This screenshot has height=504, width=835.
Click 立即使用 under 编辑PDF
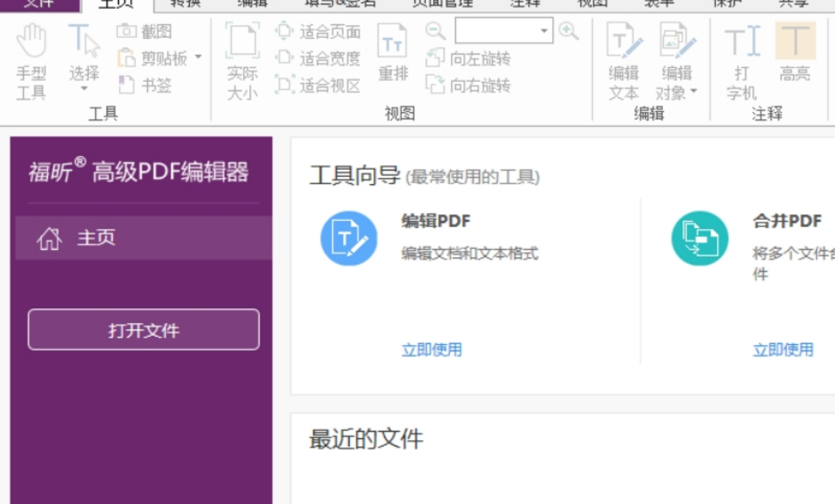pyautogui.click(x=432, y=350)
